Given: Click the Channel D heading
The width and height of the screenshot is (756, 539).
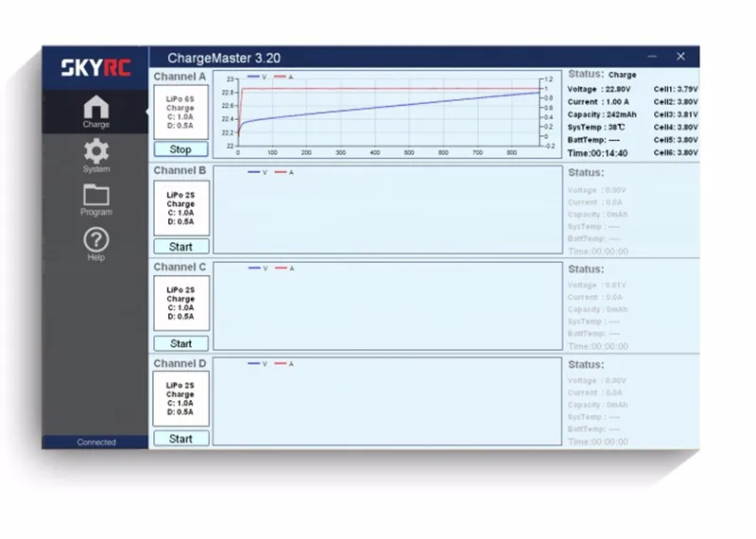Looking at the screenshot, I should click(x=180, y=363).
